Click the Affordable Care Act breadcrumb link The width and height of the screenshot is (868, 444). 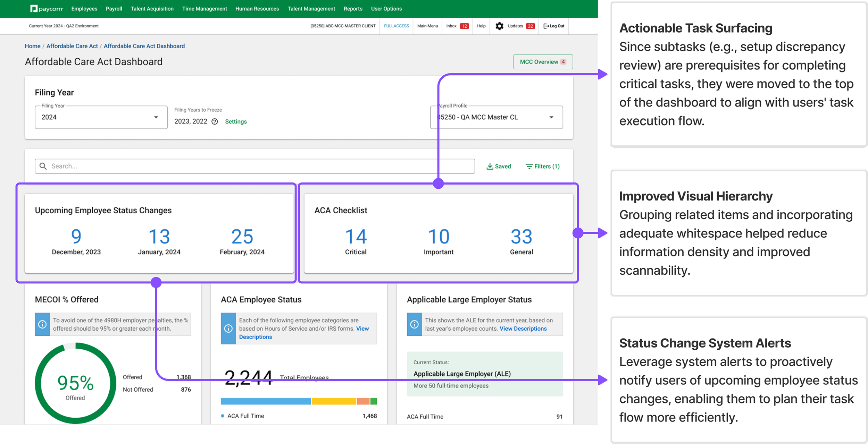72,46
